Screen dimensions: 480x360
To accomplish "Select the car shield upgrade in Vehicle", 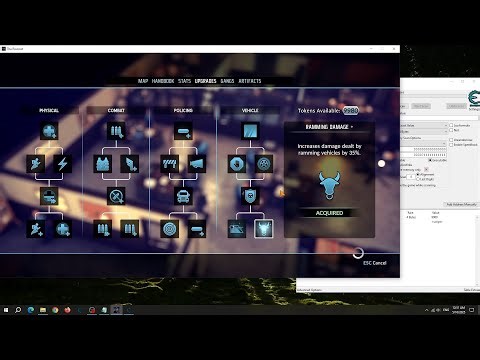I will pyautogui.click(x=250, y=196).
